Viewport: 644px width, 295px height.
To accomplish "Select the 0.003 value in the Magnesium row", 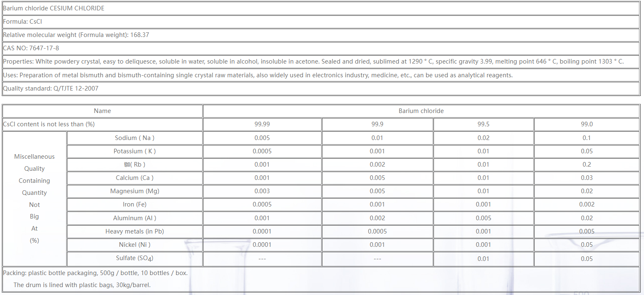I will tap(262, 191).
